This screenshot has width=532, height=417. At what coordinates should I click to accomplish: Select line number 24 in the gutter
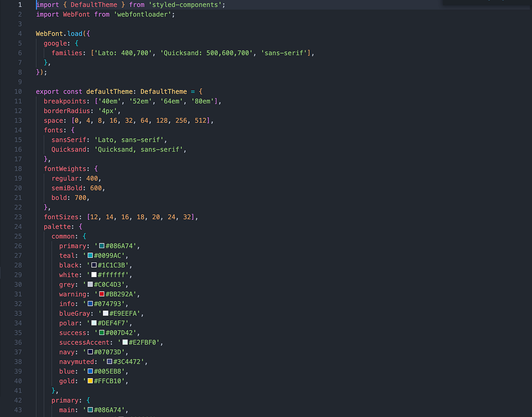(x=18, y=227)
